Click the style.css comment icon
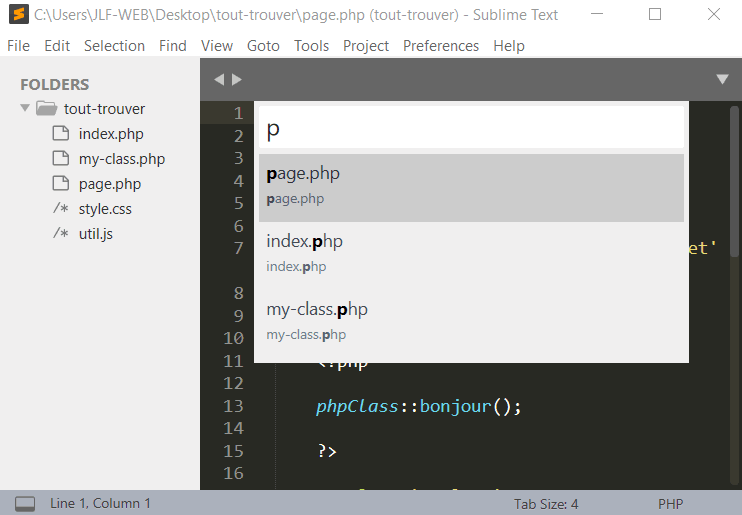742x515 pixels. [61, 208]
